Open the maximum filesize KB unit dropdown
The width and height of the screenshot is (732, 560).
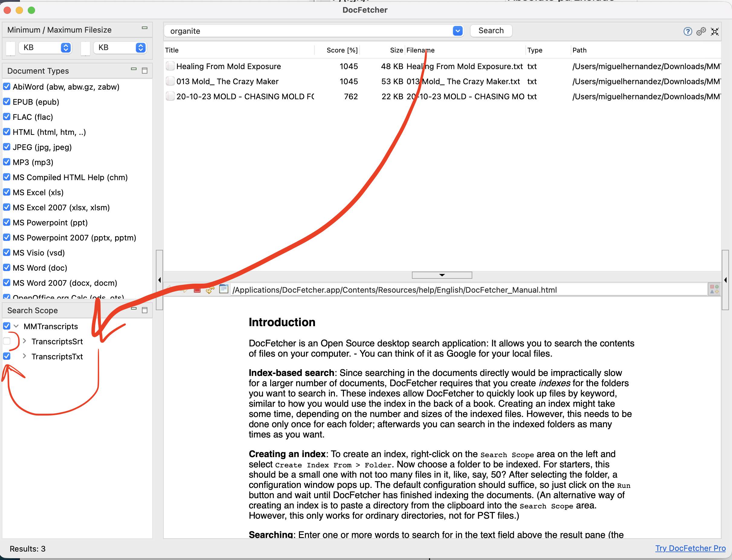(x=120, y=47)
